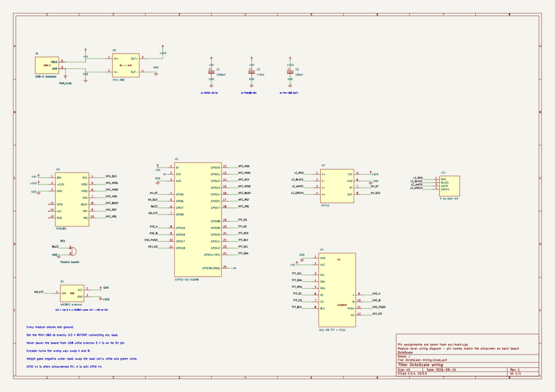The height and width of the screenshot is (392, 555).
Task: Click LC_RED label on the HX711 E+
Action: pyautogui.click(x=299, y=173)
